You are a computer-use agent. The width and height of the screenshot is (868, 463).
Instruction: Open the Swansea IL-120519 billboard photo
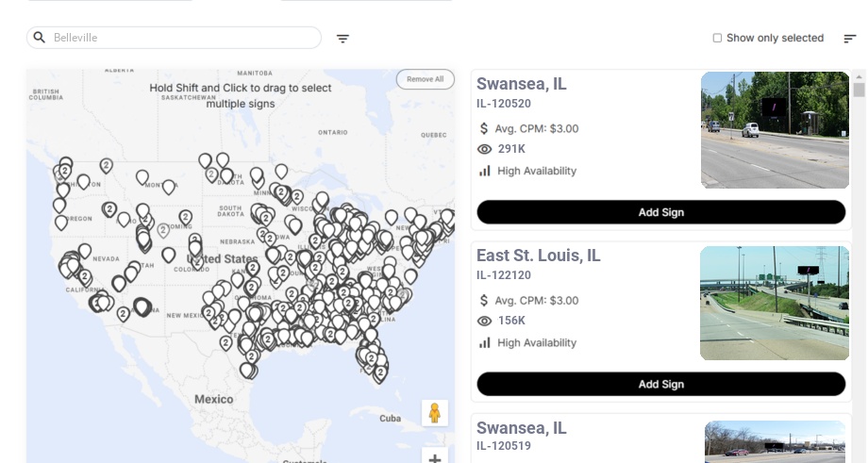coord(775,442)
